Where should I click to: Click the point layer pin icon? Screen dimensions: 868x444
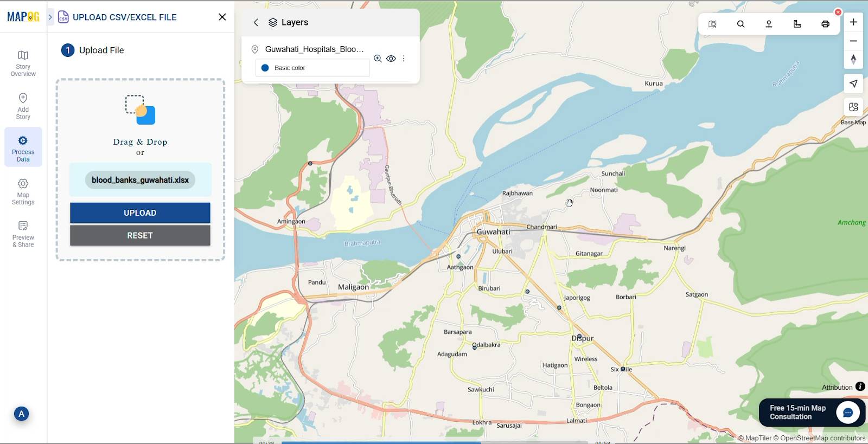pyautogui.click(x=254, y=49)
